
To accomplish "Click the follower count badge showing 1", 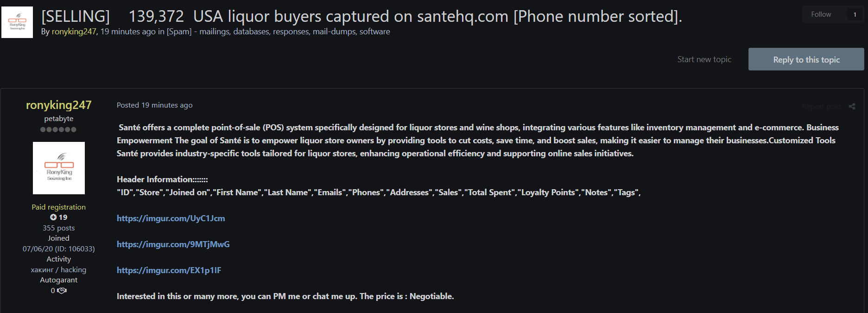I will pos(855,14).
